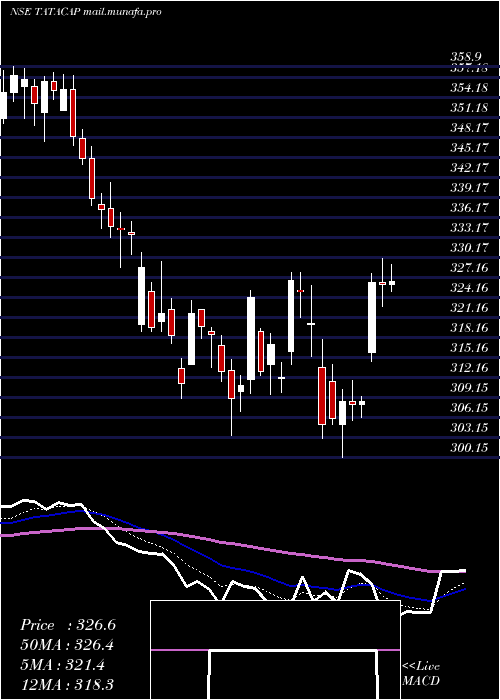Click the 358.9 price label
500x700 pixels.
tap(466, 57)
